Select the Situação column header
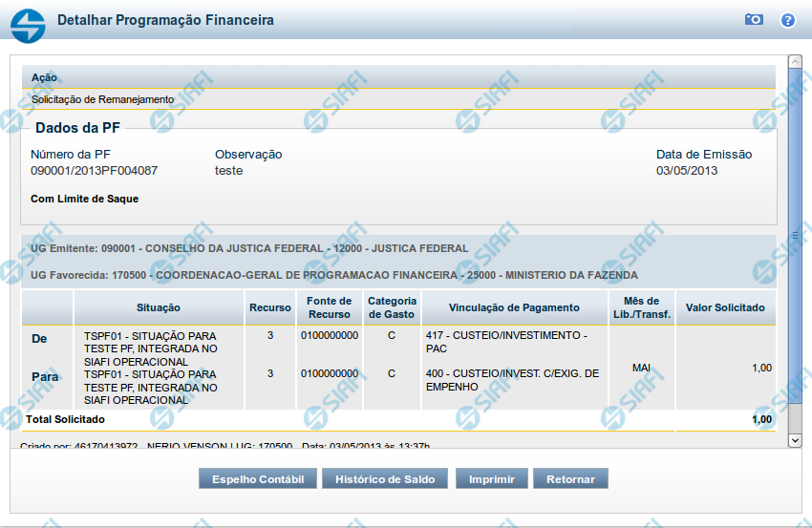The height and width of the screenshot is (528, 812). (159, 308)
